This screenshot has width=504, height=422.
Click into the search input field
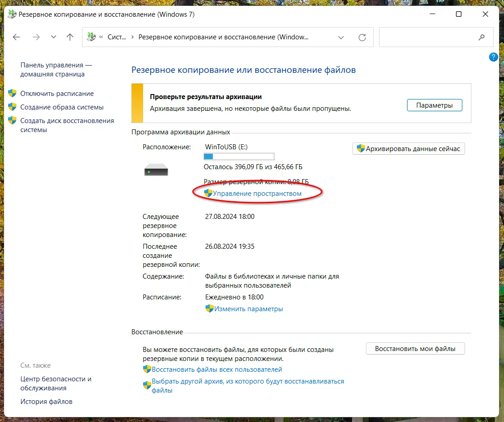tap(427, 38)
